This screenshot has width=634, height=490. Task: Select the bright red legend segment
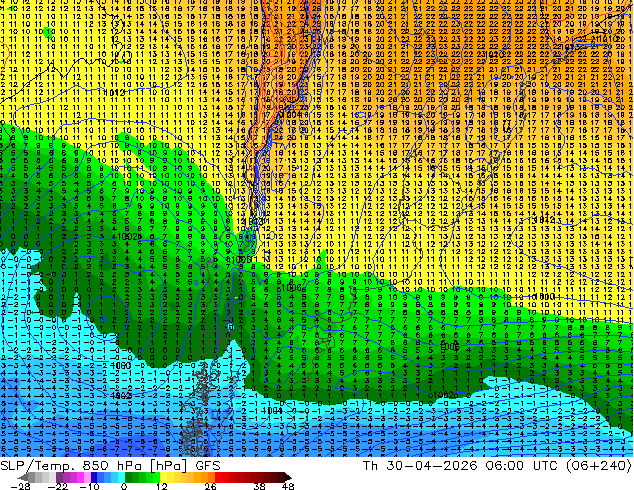[x=222, y=477]
